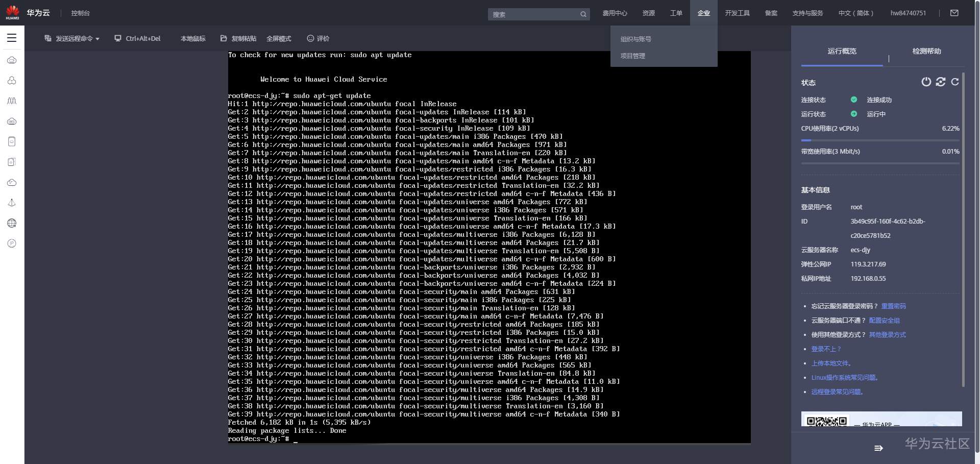Screen dimensions: 980x464
Task: Click the QR code thumbnail
Action: tap(827, 420)
